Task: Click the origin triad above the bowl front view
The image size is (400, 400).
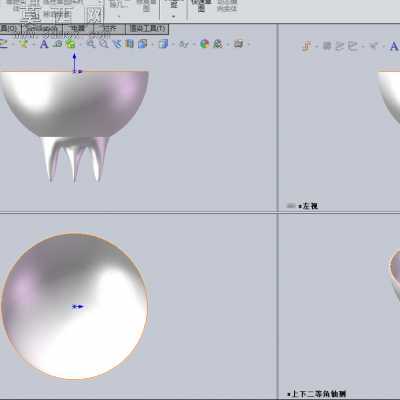Action: pyautogui.click(x=76, y=63)
